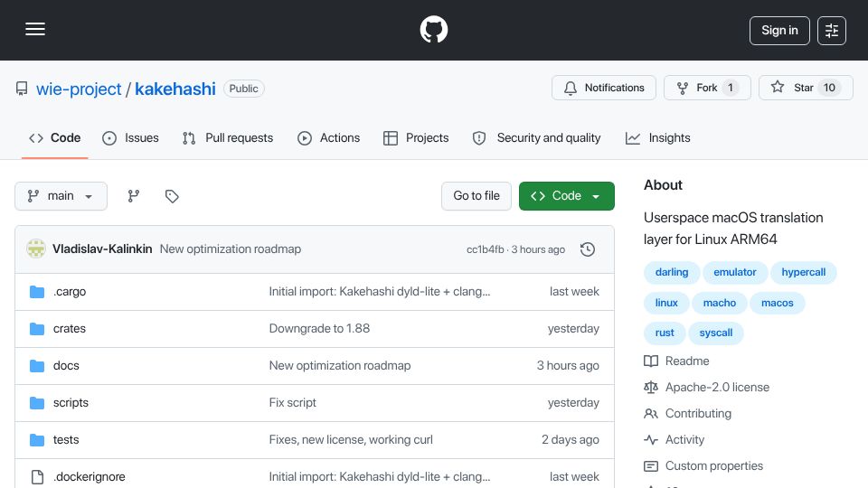Viewport: 868px width, 488px height.
Task: Open the latest commit message New optimization roadmap
Action: [231, 249]
